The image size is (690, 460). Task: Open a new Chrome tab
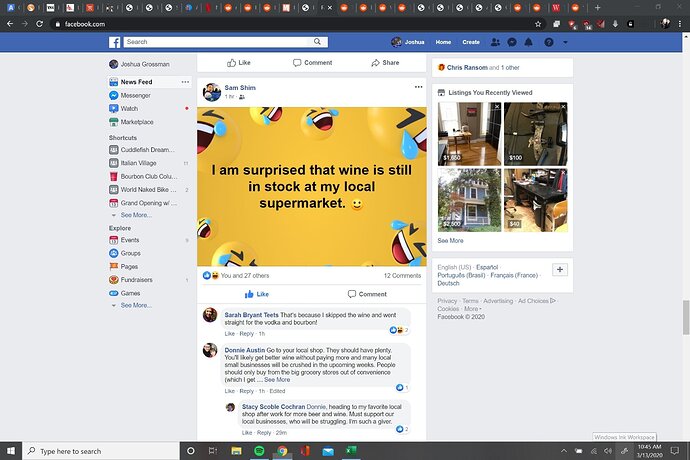pos(597,7)
